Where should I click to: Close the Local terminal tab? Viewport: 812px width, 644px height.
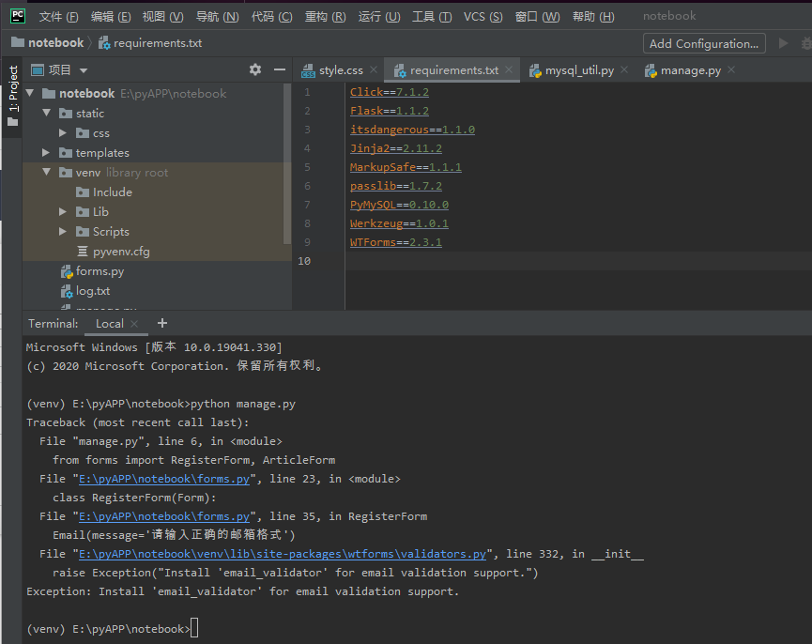pos(134,324)
